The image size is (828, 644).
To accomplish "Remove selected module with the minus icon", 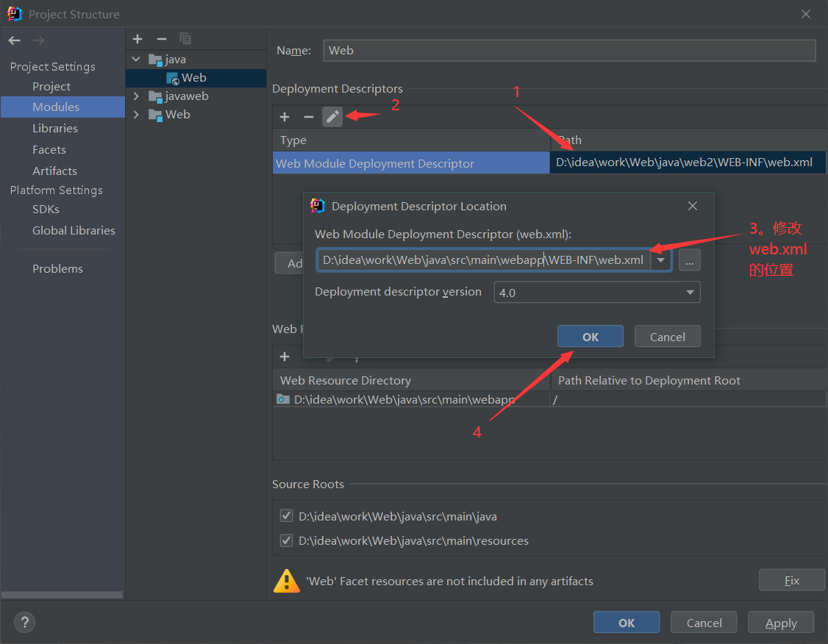I will 162,38.
